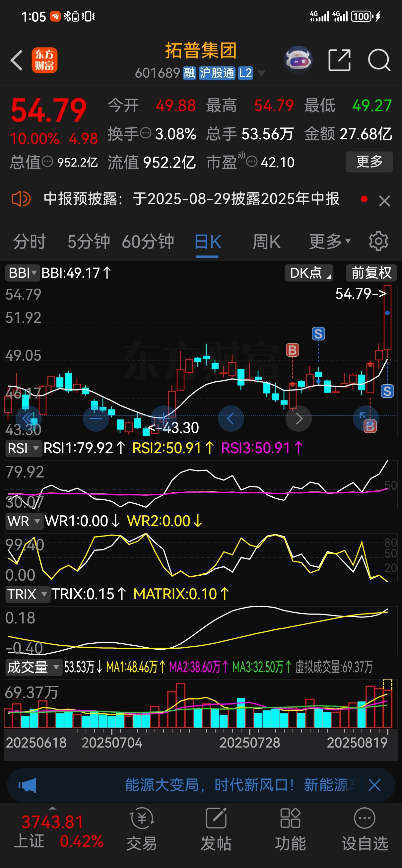Image resolution: width=402 pixels, height=868 pixels.
Task: Tap the 20250728 date on the axis
Action: coord(250,743)
